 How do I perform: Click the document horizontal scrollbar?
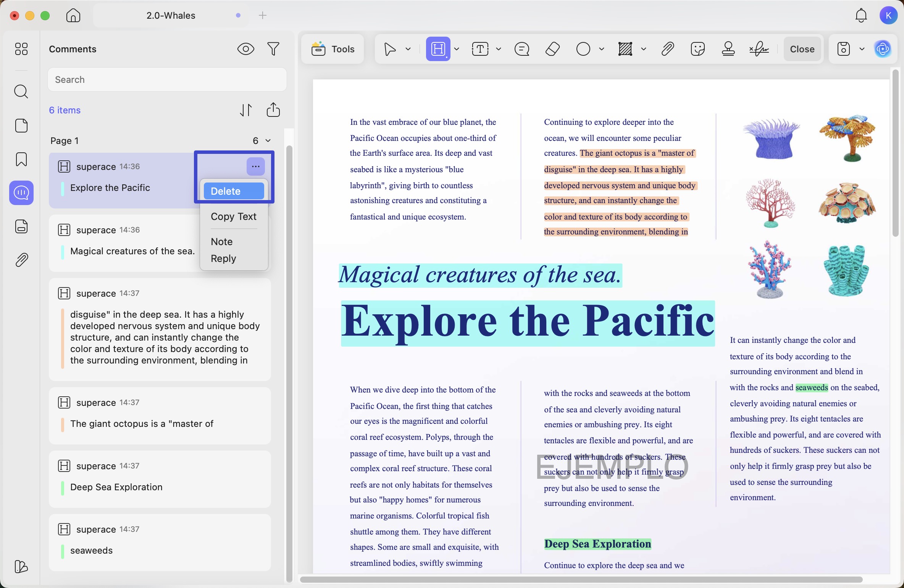[x=581, y=579]
